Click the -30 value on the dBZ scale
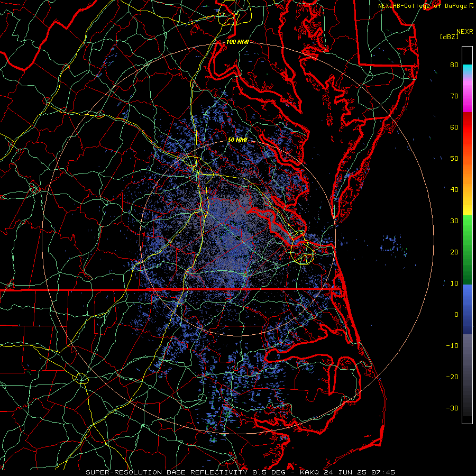This screenshot has width=476, height=476. [452, 408]
